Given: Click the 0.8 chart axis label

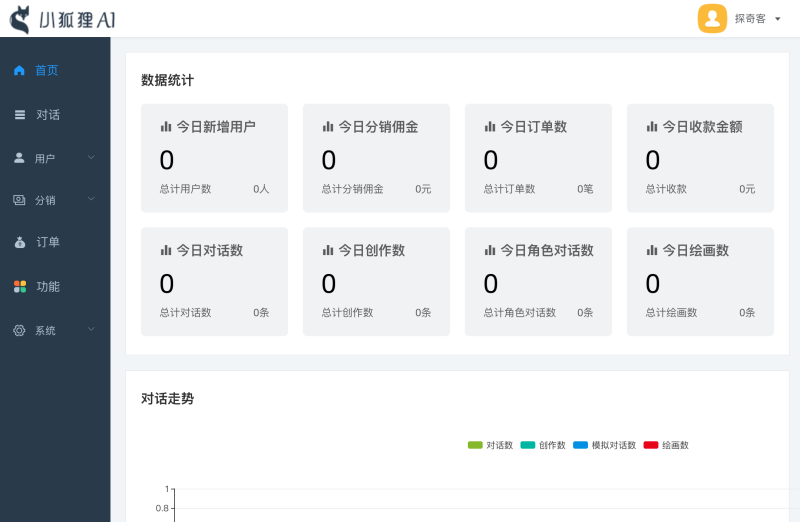Looking at the screenshot, I should (x=162, y=508).
